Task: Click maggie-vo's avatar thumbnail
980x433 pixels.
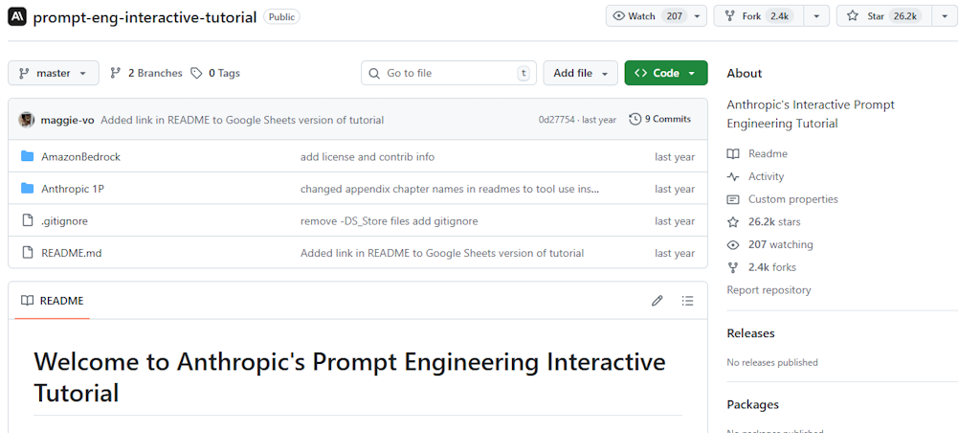Action: click(x=27, y=120)
